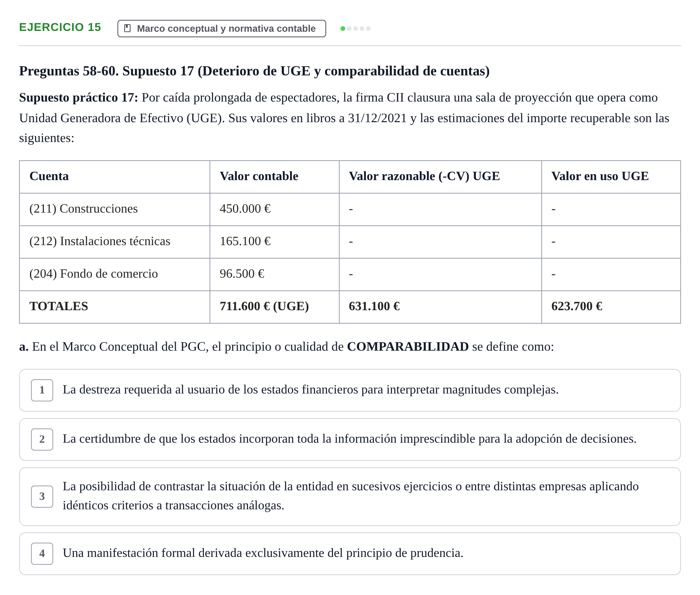This screenshot has width=700, height=595.
Task: Click the number 3 option badge
Action: 42,497
